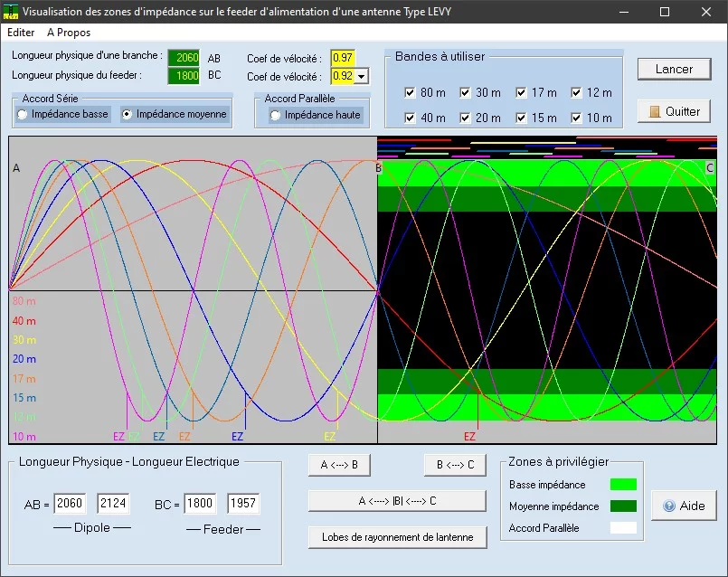Click the application icon in the title bar
The height and width of the screenshot is (577, 728).
pyautogui.click(x=11, y=13)
